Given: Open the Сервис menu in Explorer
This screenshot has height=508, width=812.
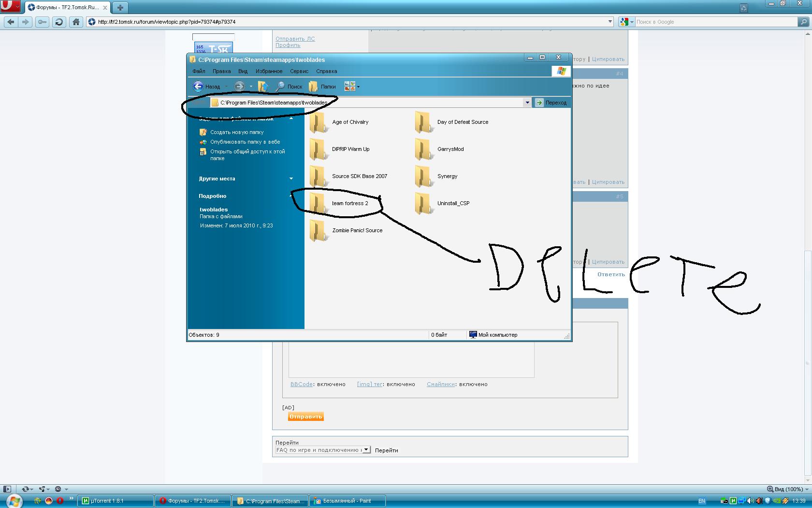Looking at the screenshot, I should click(299, 71).
